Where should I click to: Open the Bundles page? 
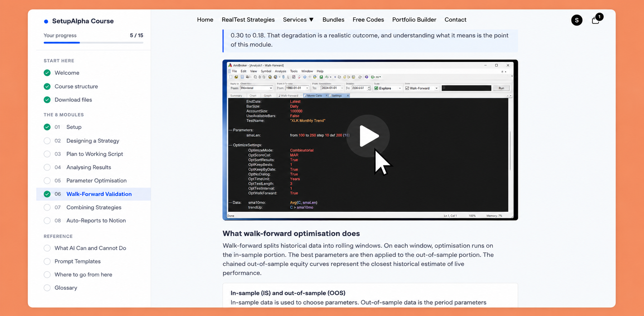pos(333,20)
